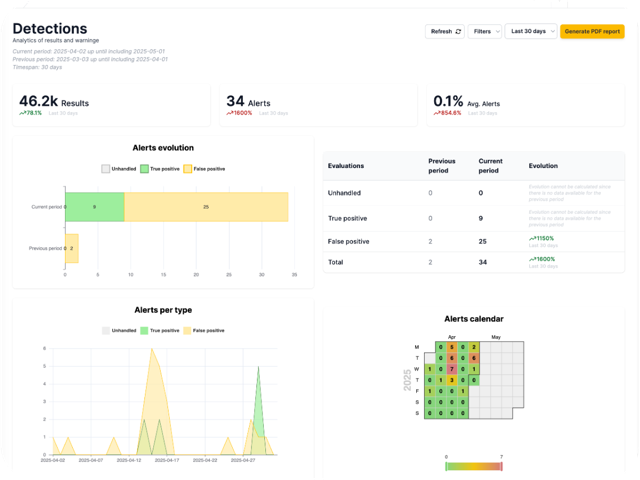Click the red trend arrow under Alerts
Viewport: 640px width, 480px height.
click(x=229, y=113)
